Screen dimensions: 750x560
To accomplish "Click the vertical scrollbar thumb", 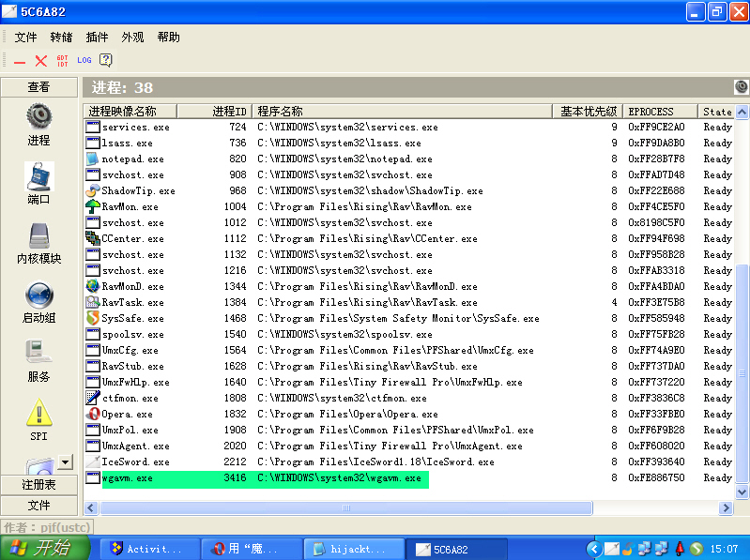I will pos(742,372).
